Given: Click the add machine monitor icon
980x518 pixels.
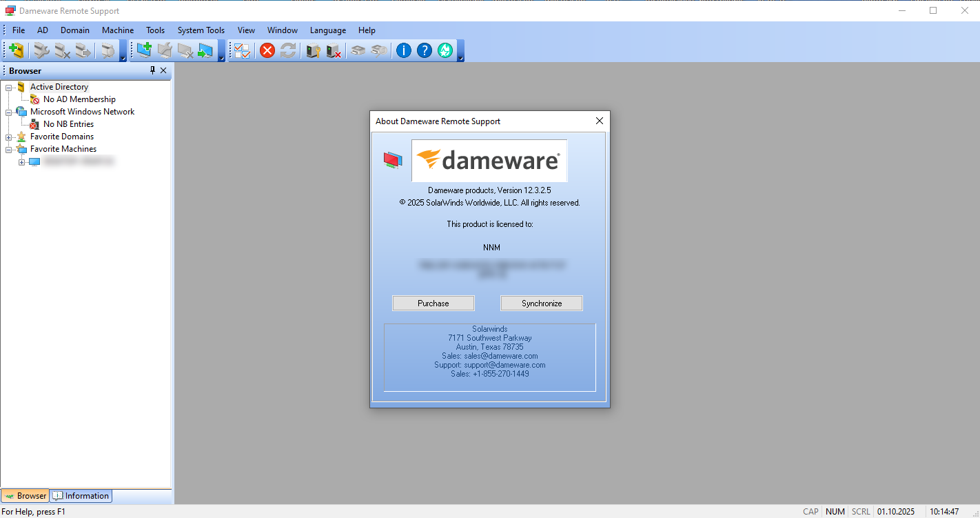Looking at the screenshot, I should tap(144, 50).
